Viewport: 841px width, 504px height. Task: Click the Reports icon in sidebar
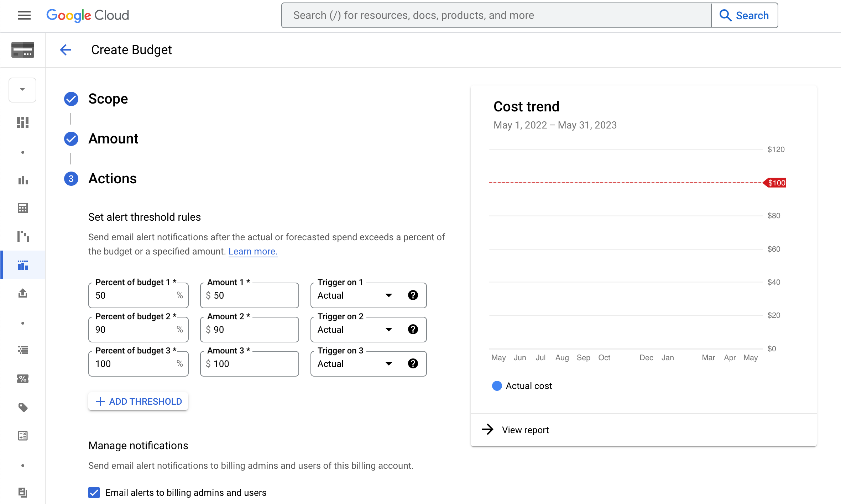23,179
